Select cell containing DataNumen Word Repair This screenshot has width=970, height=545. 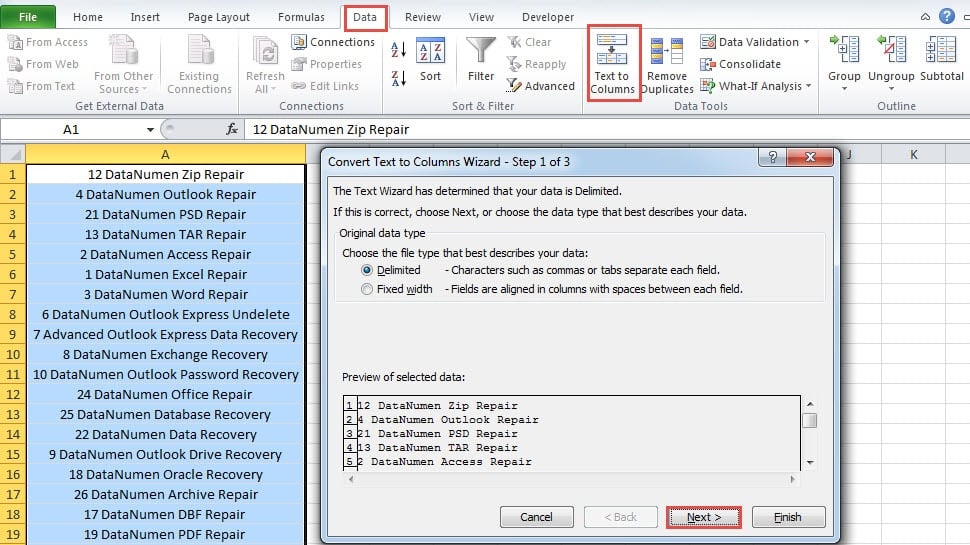[166, 294]
